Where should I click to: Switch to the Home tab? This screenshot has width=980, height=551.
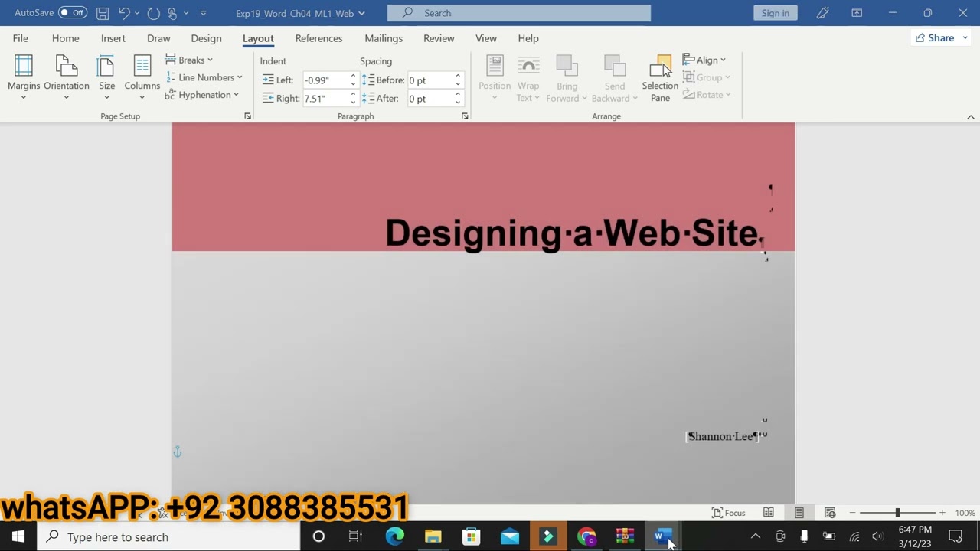(65, 38)
